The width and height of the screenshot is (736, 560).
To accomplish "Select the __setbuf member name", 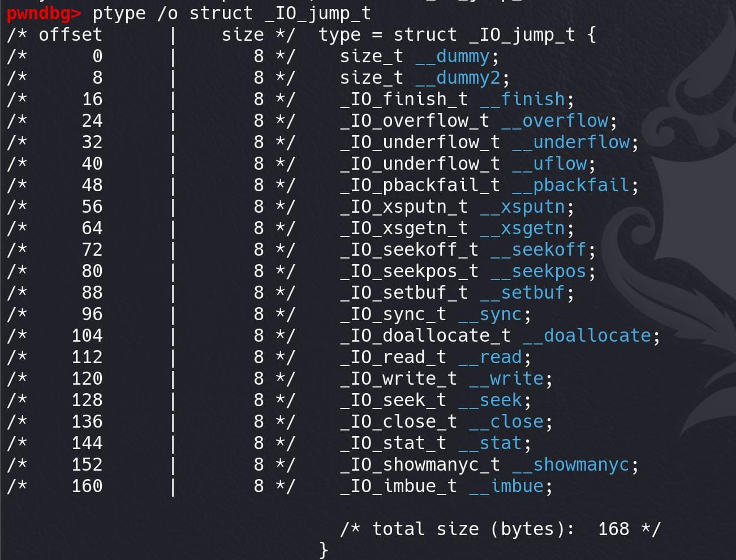I will pos(522,293).
